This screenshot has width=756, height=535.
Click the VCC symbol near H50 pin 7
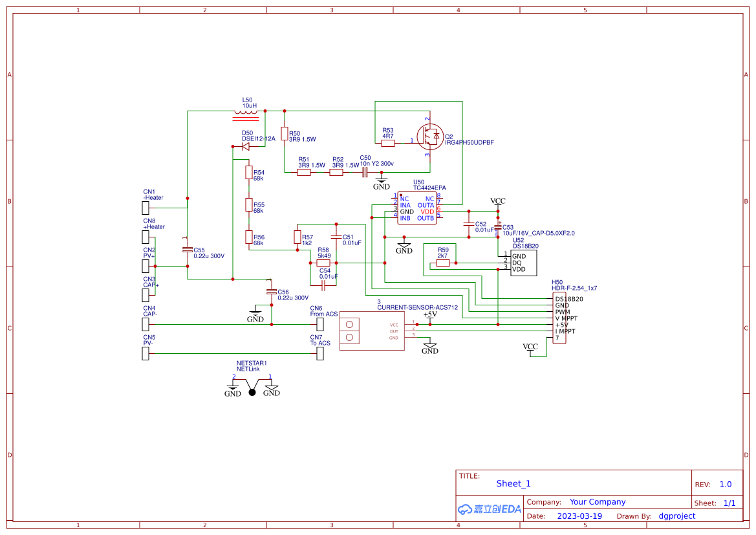pyautogui.click(x=530, y=349)
